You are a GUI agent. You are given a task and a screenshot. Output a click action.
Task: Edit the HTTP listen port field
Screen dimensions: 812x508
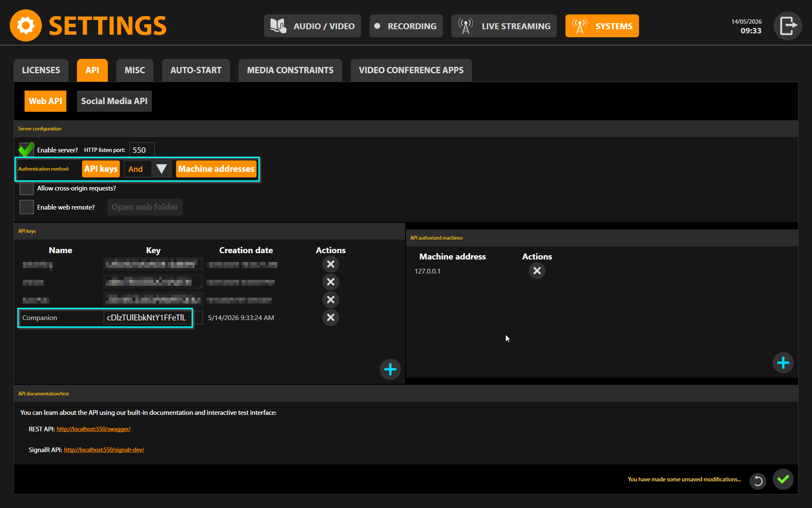tap(142, 150)
